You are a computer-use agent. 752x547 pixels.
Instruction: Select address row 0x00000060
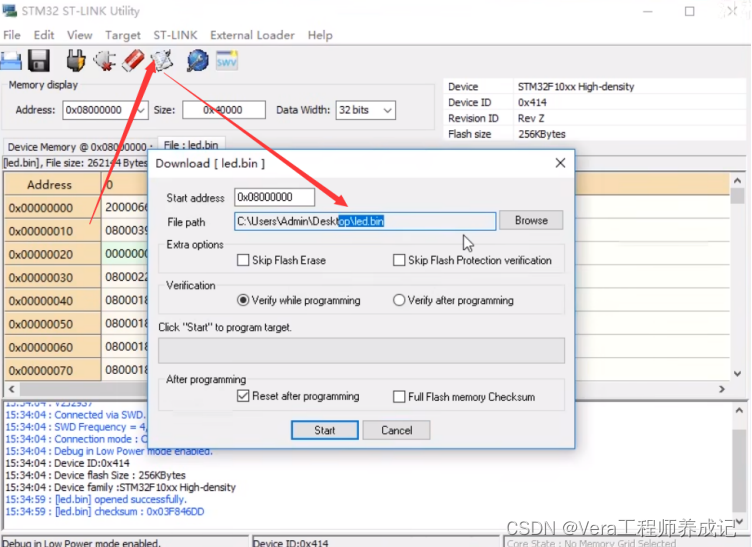(52, 347)
